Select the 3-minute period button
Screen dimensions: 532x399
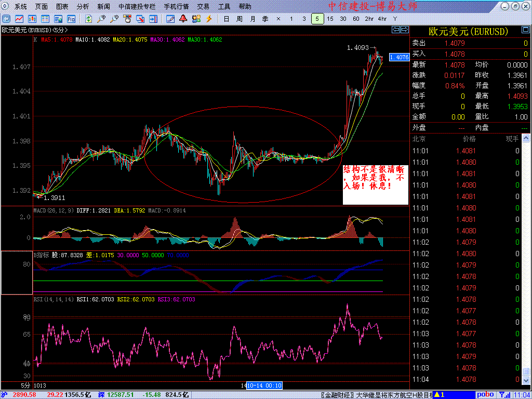304,19
